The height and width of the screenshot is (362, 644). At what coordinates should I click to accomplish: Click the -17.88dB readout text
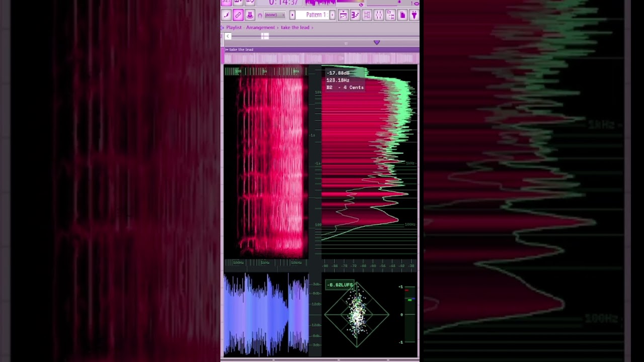click(338, 73)
